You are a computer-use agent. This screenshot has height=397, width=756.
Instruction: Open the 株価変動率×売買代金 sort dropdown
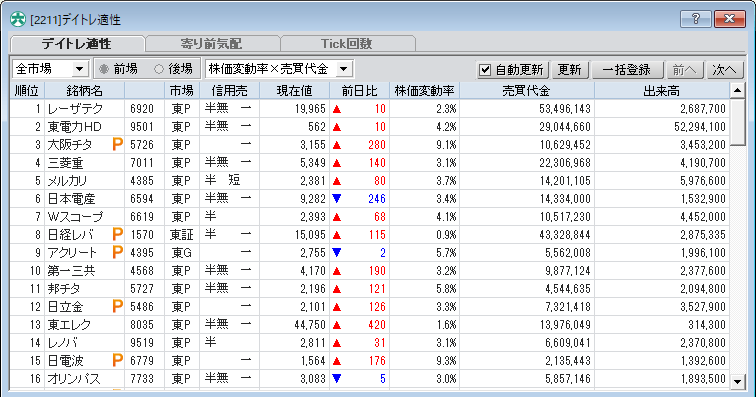[x=279, y=69]
